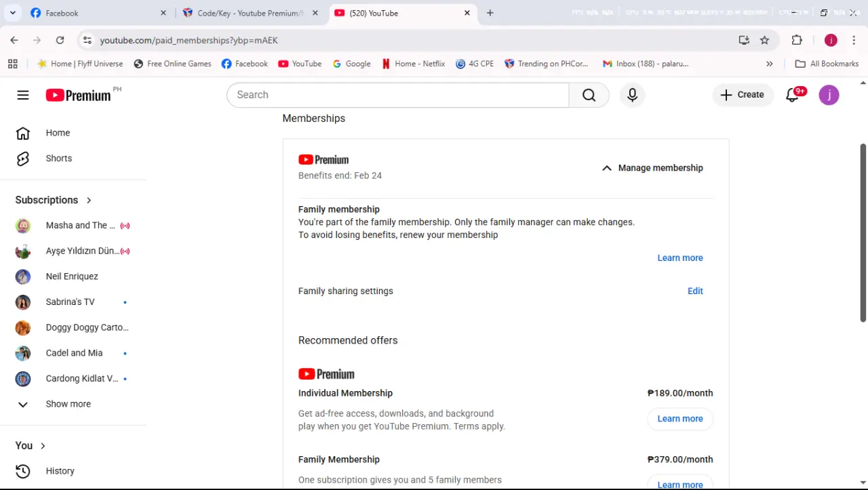Click the Benefits end: Feb 24 text
Viewport: 868px width, 490px height.
[x=340, y=176]
